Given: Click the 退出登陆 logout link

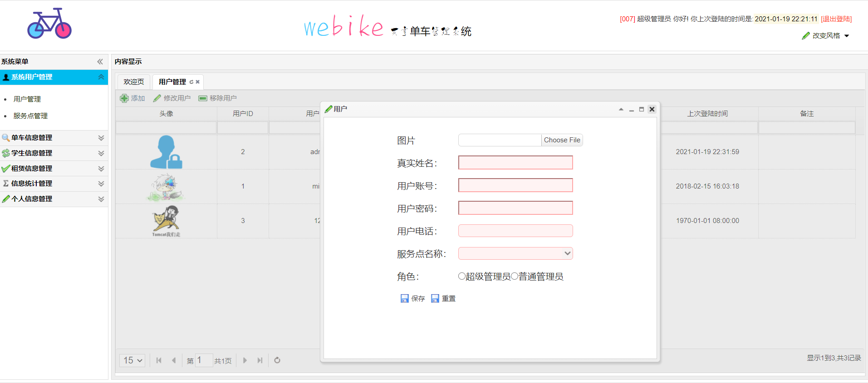Looking at the screenshot, I should tap(836, 19).
